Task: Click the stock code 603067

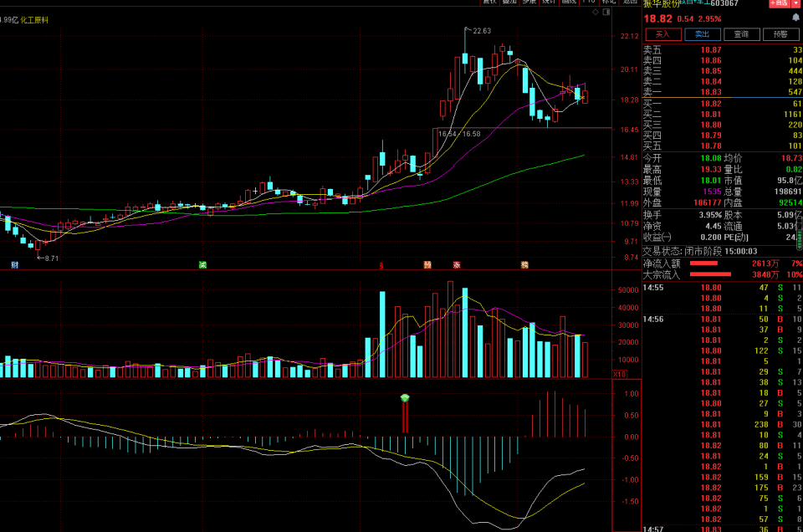Action: click(x=724, y=3)
